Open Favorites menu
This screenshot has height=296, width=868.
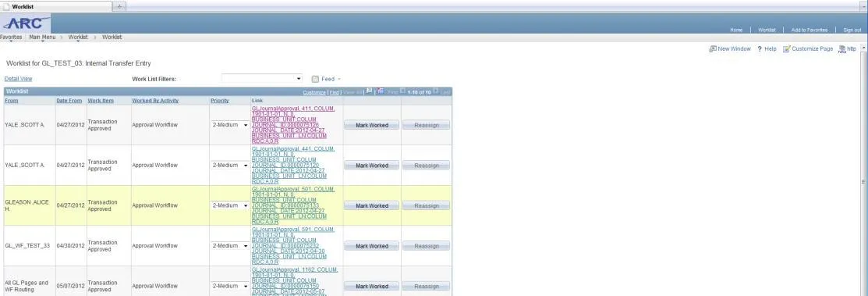click(x=10, y=37)
